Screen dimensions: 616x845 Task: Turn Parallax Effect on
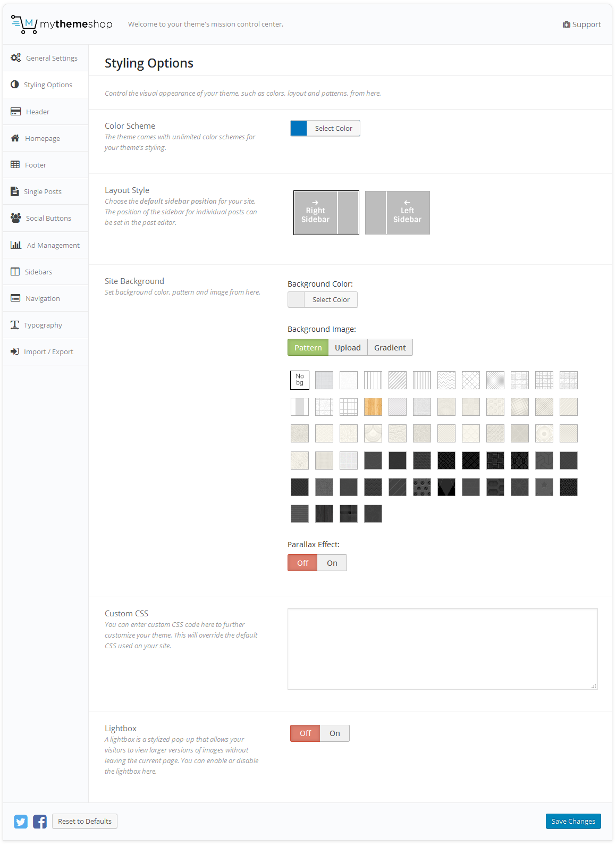pyautogui.click(x=332, y=563)
